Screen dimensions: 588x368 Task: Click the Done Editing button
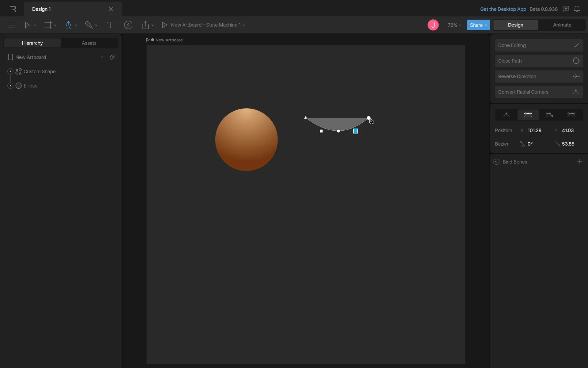[539, 45]
